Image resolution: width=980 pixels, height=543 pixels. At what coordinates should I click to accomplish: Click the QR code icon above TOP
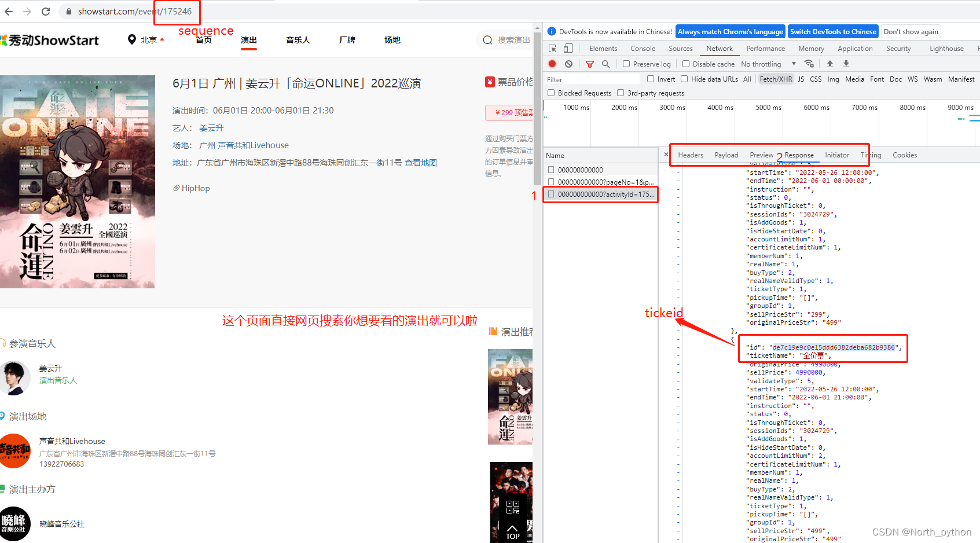(513, 507)
